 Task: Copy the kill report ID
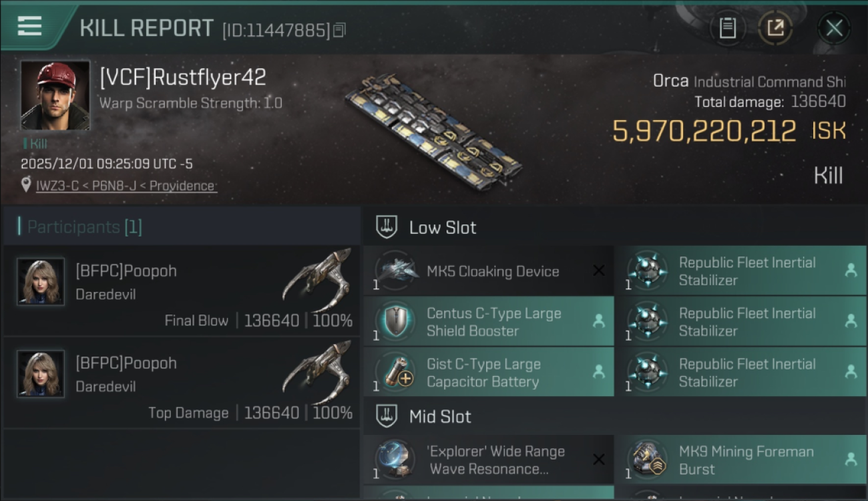(339, 30)
